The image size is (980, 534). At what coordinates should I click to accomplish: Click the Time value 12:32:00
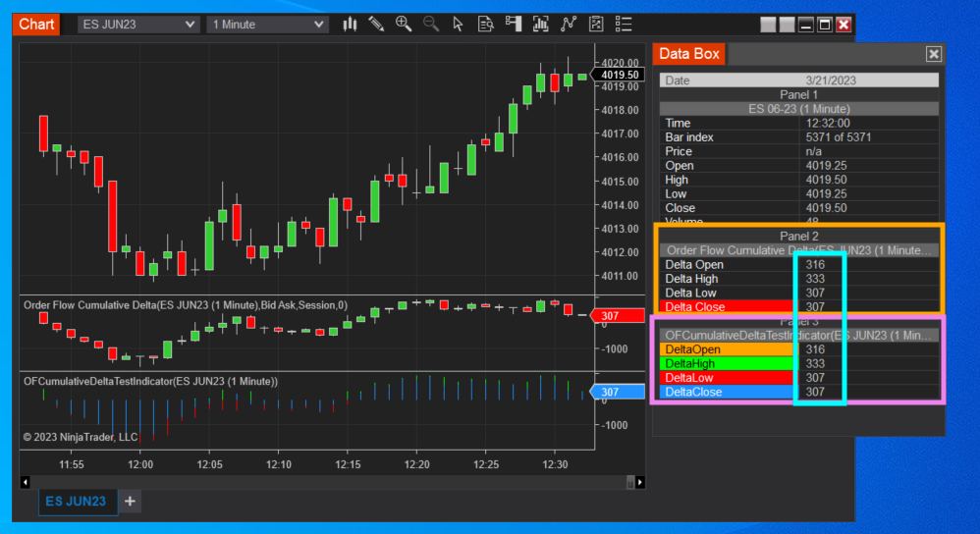point(828,123)
